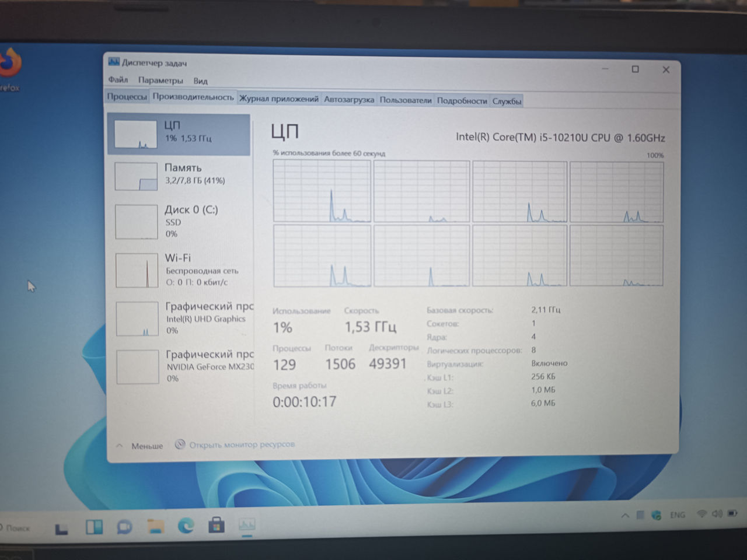
Task: Maximize the Диспетчер задач window
Action: [635, 69]
